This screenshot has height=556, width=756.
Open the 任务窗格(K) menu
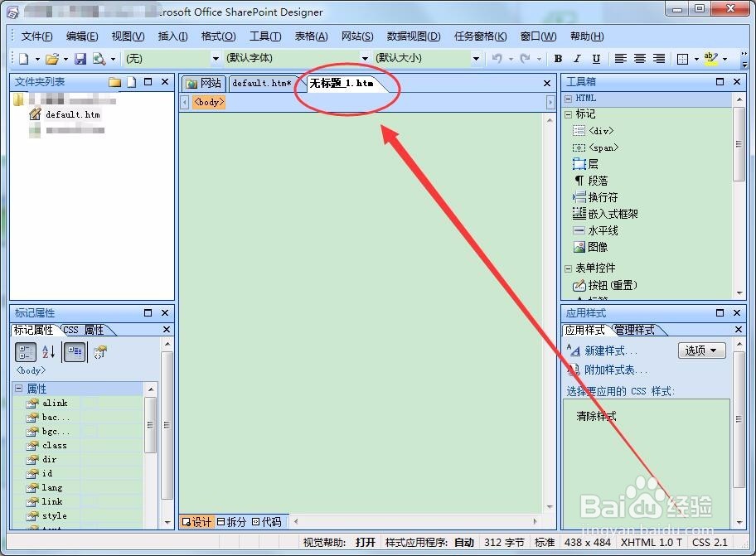[x=480, y=36]
